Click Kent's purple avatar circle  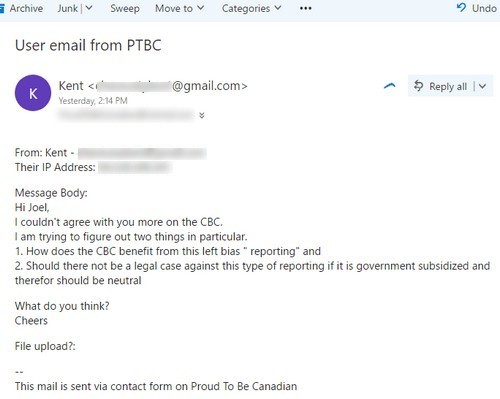33,93
